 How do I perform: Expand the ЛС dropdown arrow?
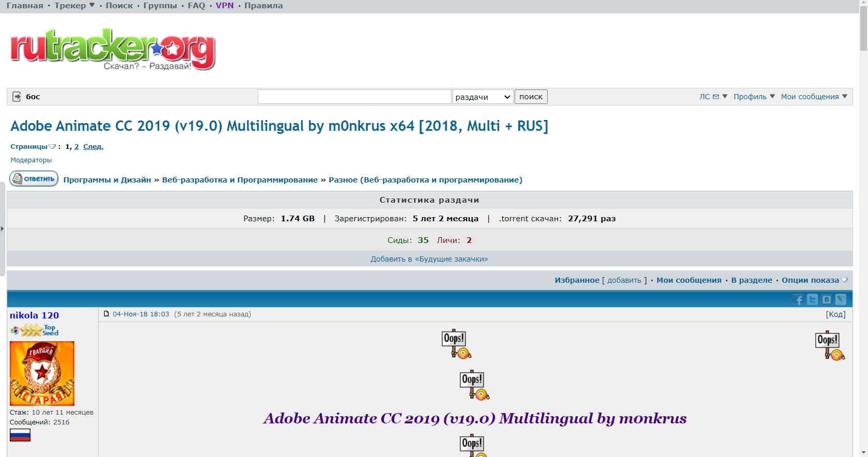click(725, 96)
